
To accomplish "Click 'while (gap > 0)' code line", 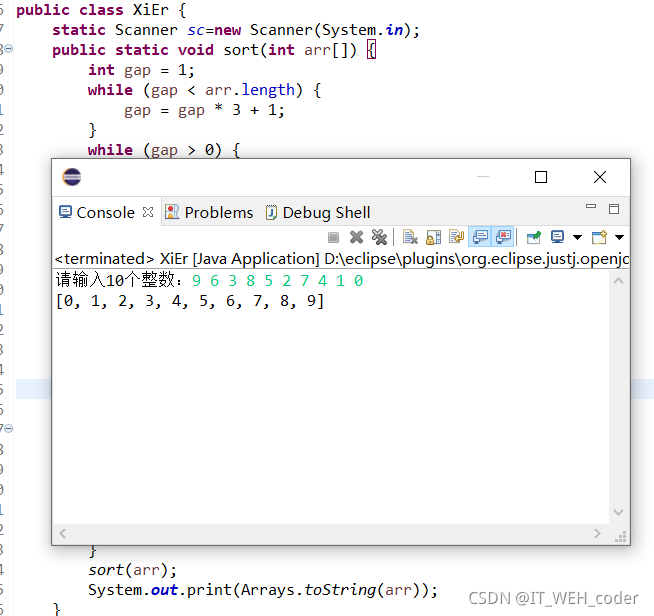I will pos(164,150).
